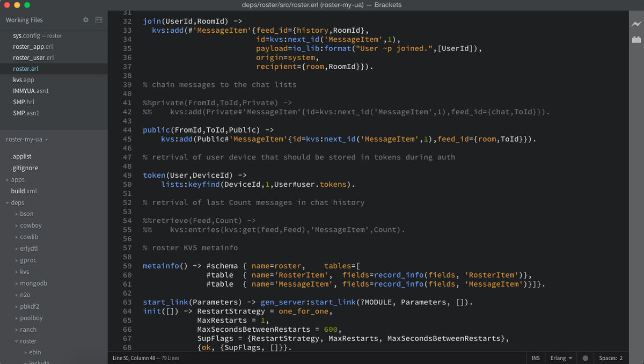Toggle split view next to the gear icon
644x364 pixels.
click(x=98, y=19)
